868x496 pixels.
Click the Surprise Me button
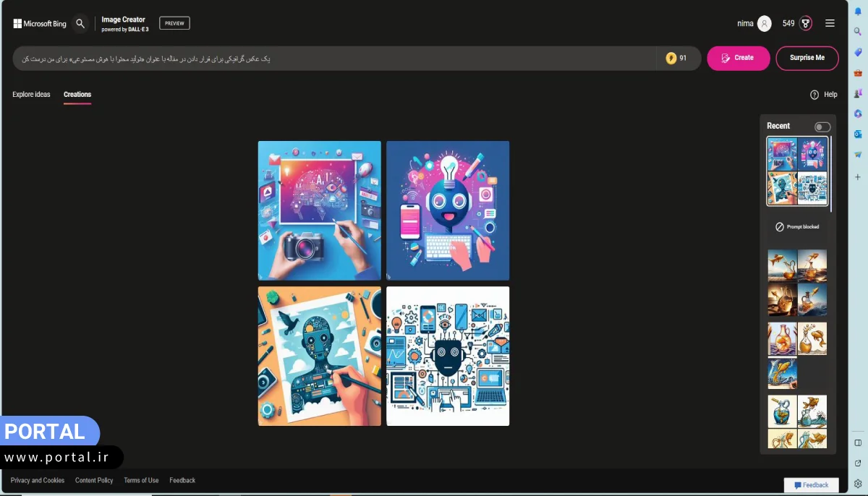[807, 58]
